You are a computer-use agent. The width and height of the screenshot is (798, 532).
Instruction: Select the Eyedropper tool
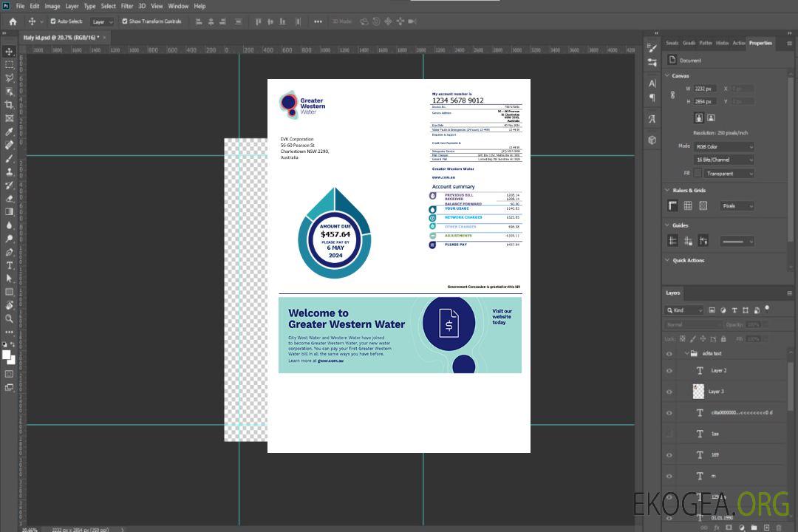[9, 132]
